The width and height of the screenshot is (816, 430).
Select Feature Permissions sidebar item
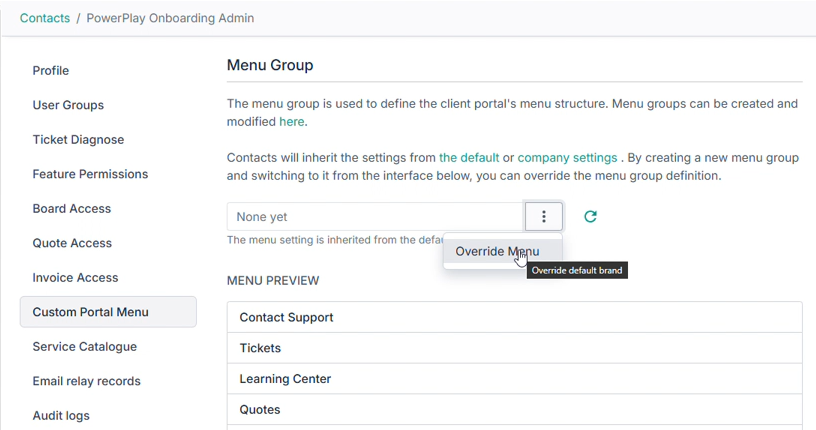(x=90, y=174)
